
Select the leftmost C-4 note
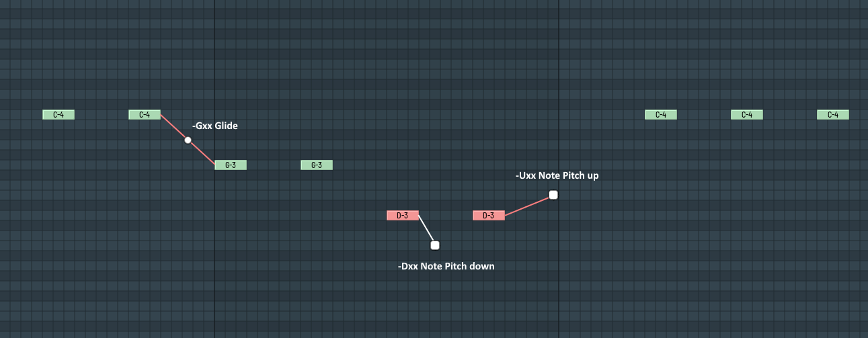coord(58,115)
